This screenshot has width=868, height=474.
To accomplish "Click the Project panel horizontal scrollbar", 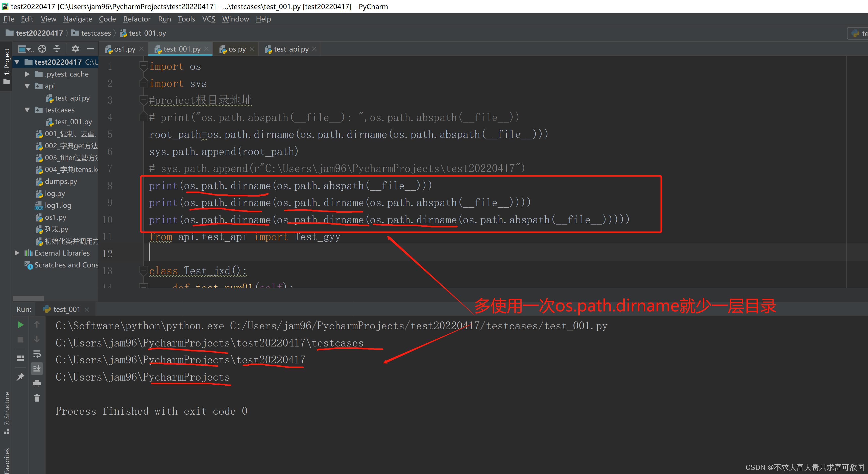I will click(x=29, y=298).
